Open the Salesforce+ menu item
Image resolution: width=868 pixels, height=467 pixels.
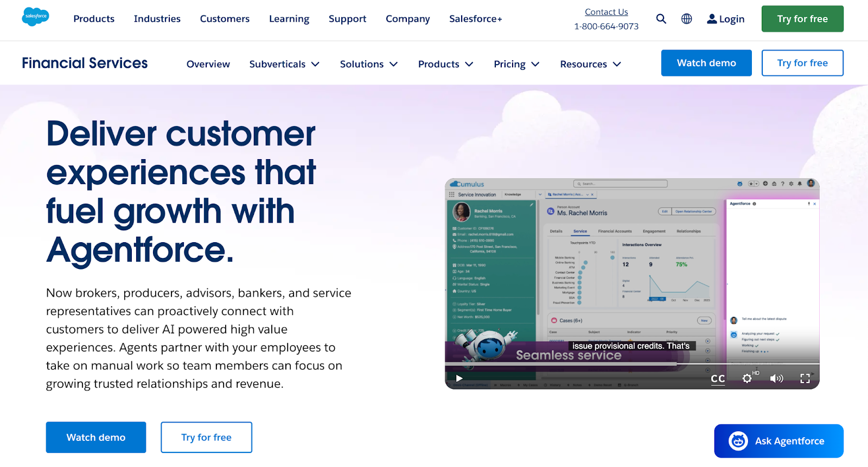pyautogui.click(x=476, y=18)
